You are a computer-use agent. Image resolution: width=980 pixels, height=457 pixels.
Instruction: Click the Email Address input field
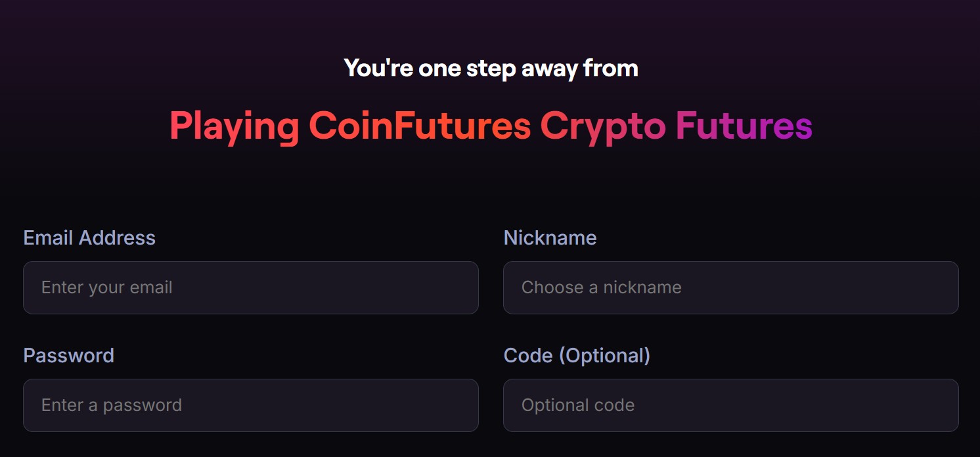pyautogui.click(x=250, y=287)
